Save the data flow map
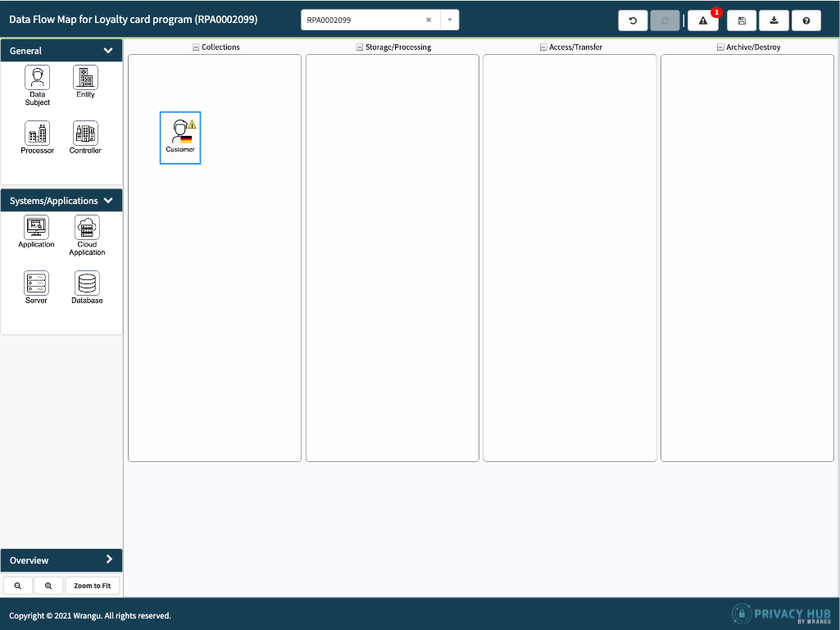This screenshot has height=630, width=840. click(742, 20)
